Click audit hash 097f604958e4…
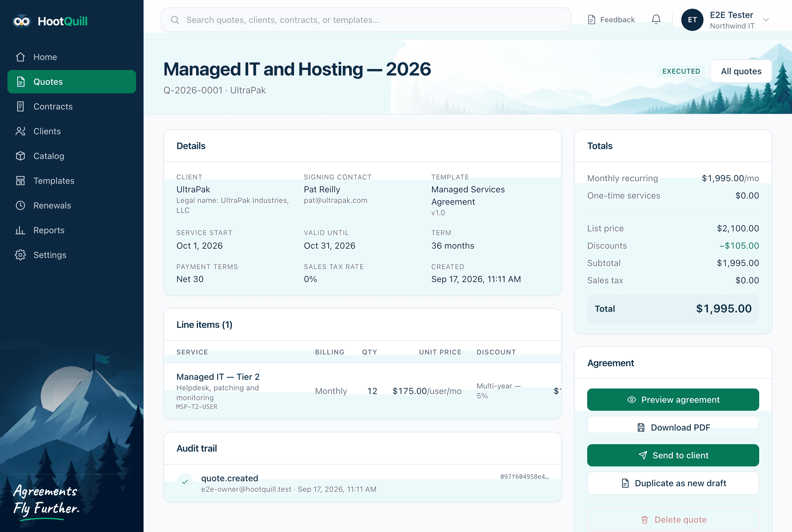 coord(525,477)
